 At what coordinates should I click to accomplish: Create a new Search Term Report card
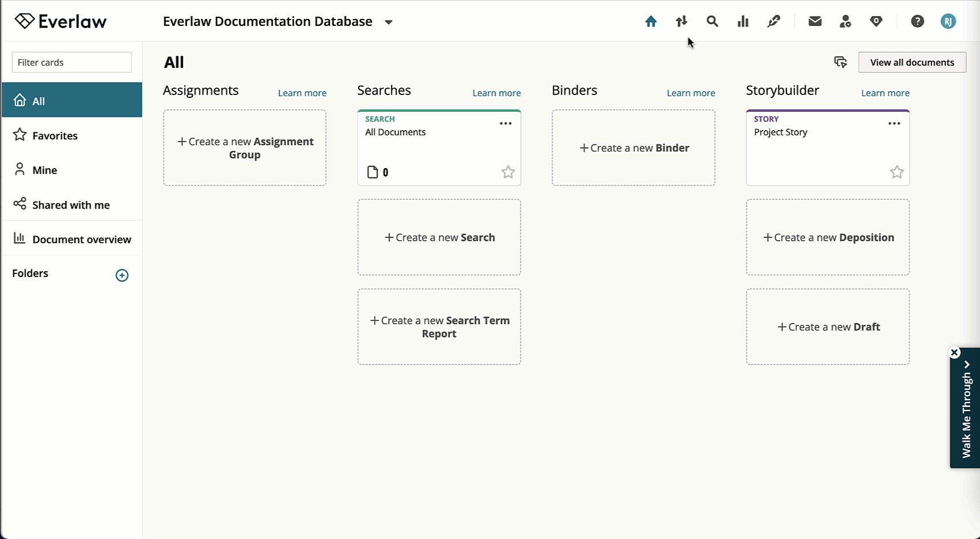click(439, 327)
